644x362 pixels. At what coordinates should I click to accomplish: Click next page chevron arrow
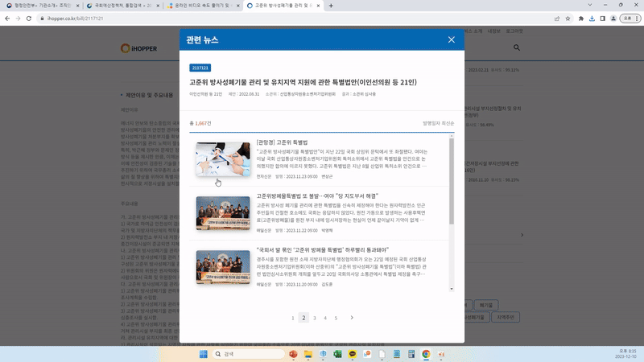pos(352,318)
